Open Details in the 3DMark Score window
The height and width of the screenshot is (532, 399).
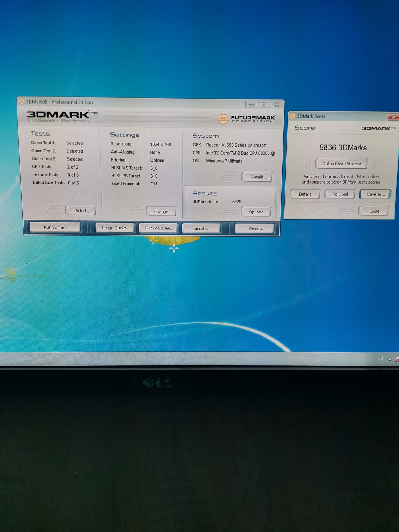point(306,194)
